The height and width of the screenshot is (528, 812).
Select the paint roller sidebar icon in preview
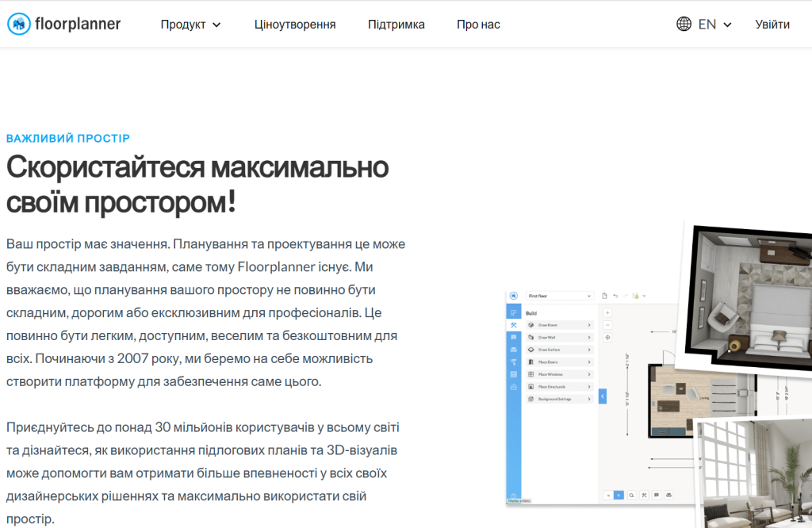coord(513,362)
